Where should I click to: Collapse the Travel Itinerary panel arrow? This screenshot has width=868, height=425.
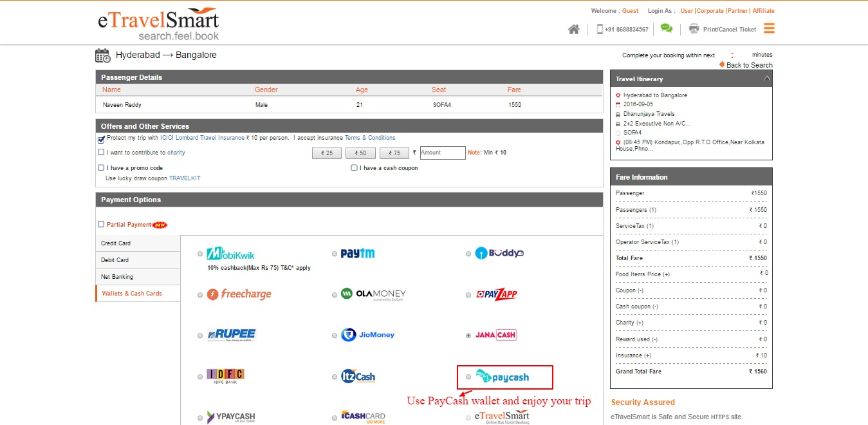pyautogui.click(x=766, y=79)
